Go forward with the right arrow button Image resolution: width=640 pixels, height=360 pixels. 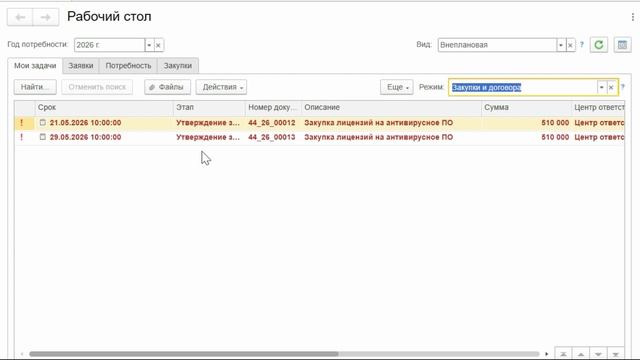click(46, 17)
